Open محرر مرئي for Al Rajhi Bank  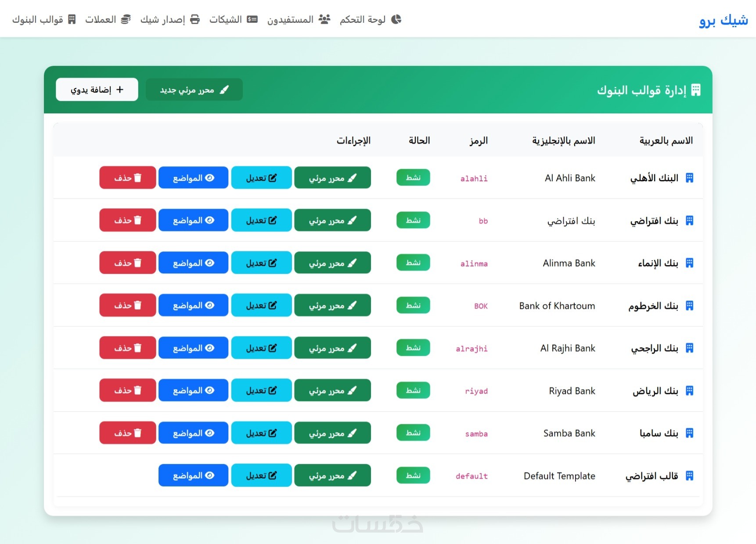pyautogui.click(x=332, y=348)
